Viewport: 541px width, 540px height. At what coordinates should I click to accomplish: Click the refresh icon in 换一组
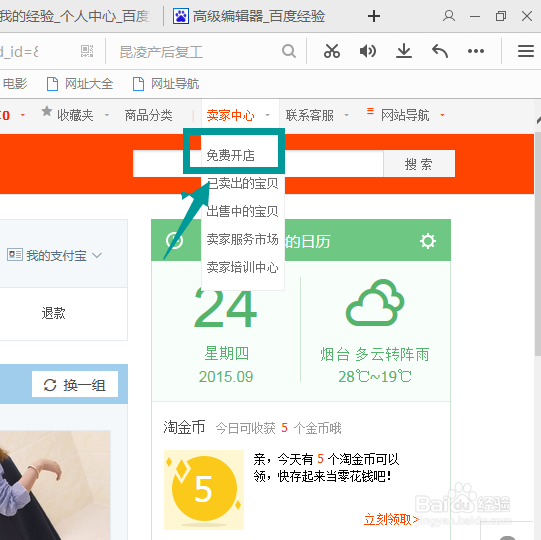pos(50,385)
